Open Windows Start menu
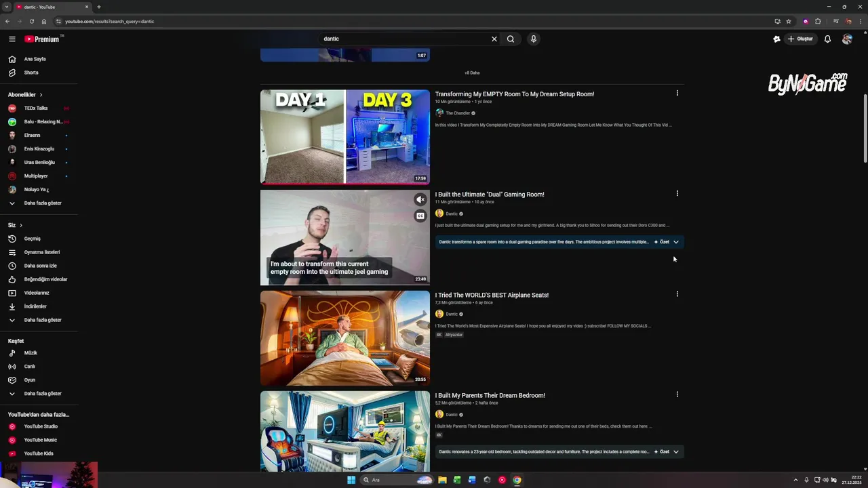 point(351,480)
